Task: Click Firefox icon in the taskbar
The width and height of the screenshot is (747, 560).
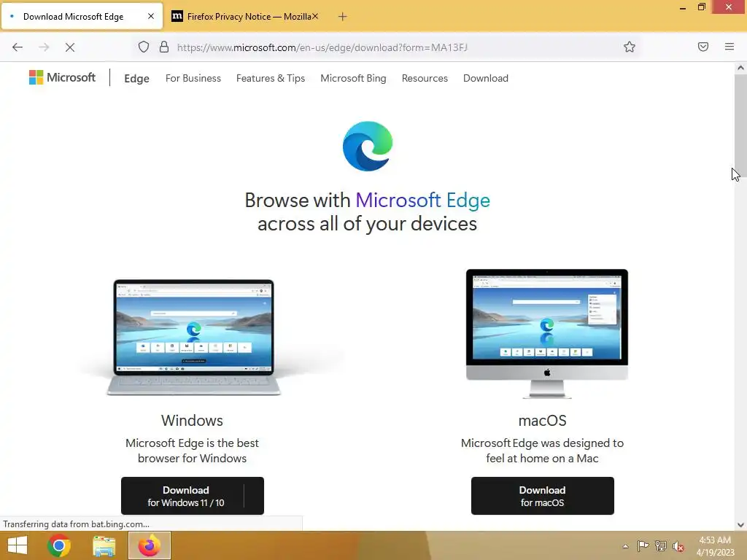Action: (x=149, y=545)
